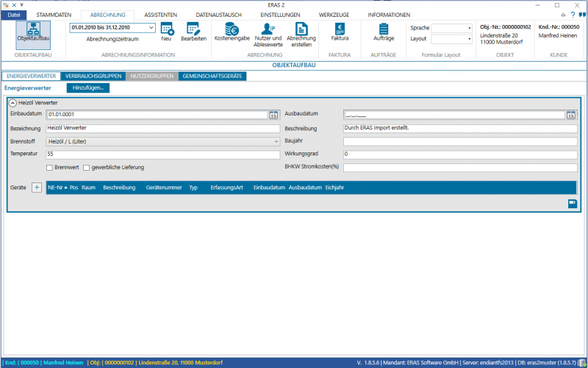The image size is (588, 368).
Task: Click the Pos column header
Action: click(74, 188)
